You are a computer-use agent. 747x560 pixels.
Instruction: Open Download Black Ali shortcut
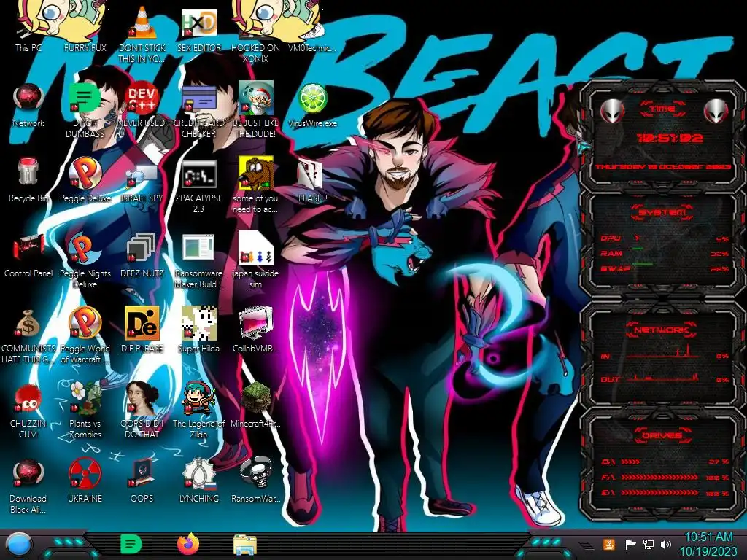[28, 473]
